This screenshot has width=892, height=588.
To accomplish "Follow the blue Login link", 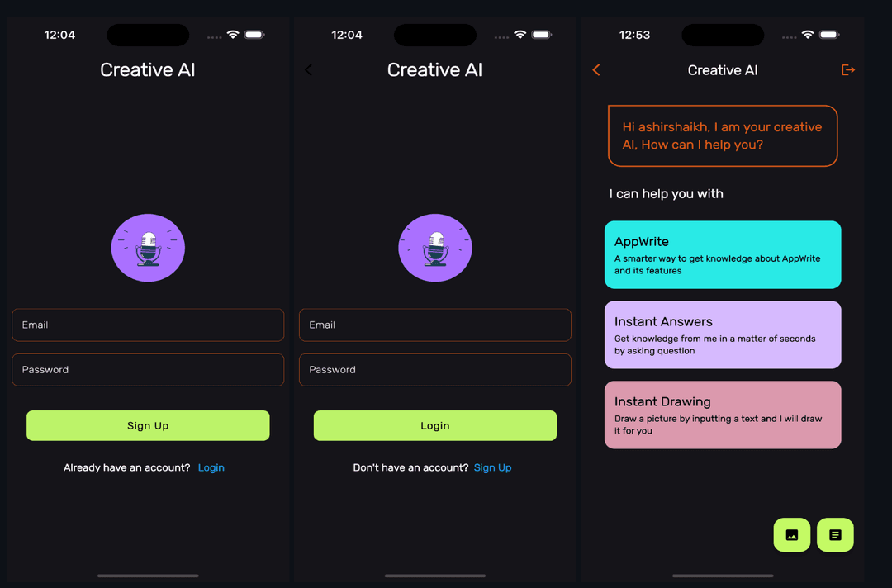I will click(x=211, y=467).
